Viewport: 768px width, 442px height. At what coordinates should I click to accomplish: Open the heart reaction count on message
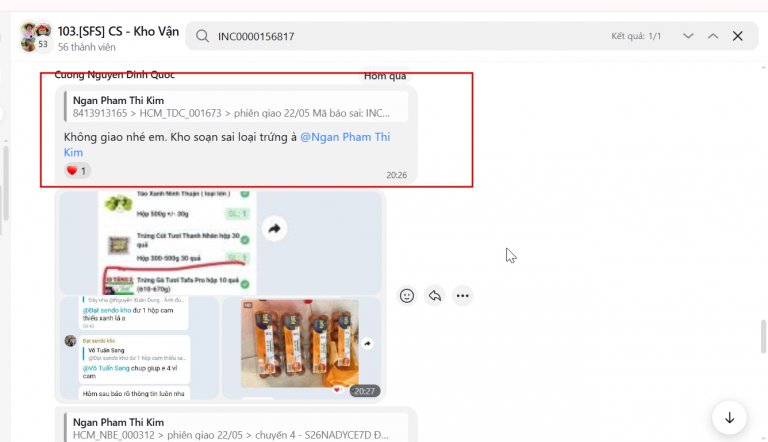coord(77,171)
